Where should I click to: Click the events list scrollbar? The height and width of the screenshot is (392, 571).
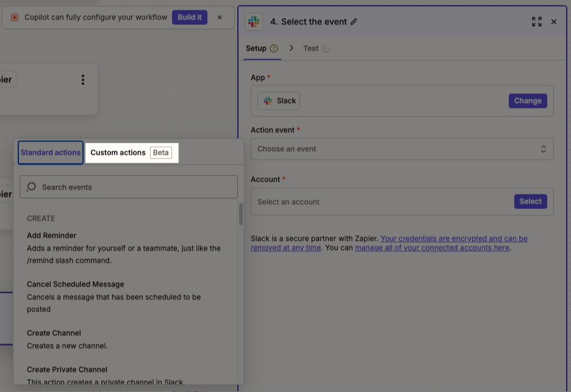240,215
